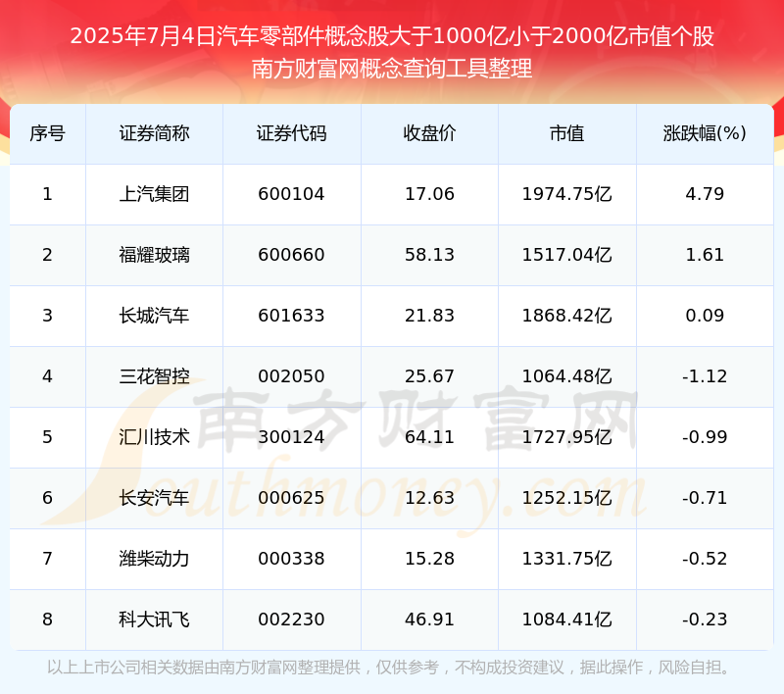Screen dimensions: 784x694
Task: Click closing price 58.13
Action: [429, 255]
